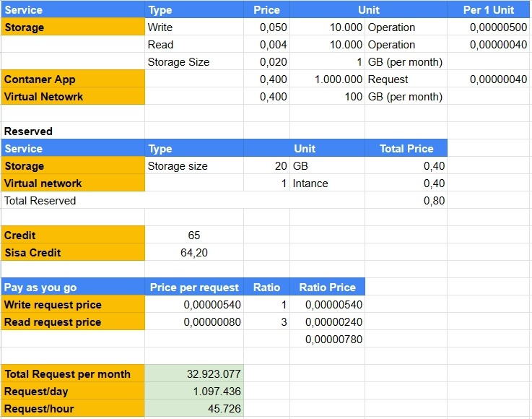The width and height of the screenshot is (532, 419).
Task: Click the 'Price' header cell
Action: tap(266, 9)
